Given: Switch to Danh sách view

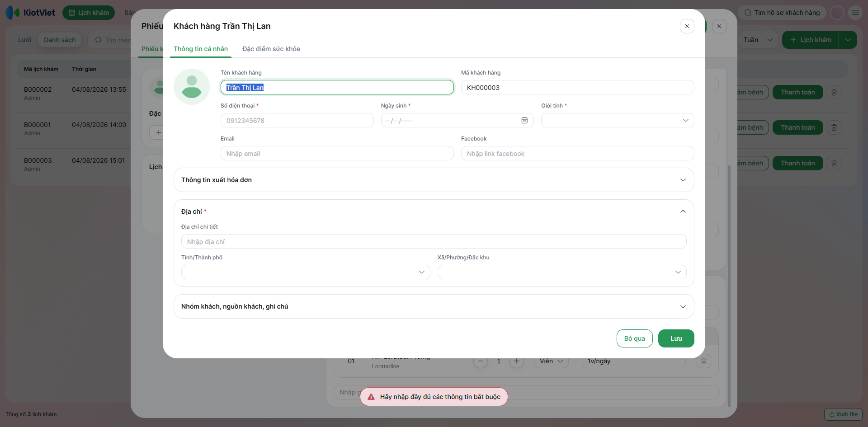Looking at the screenshot, I should click(60, 40).
